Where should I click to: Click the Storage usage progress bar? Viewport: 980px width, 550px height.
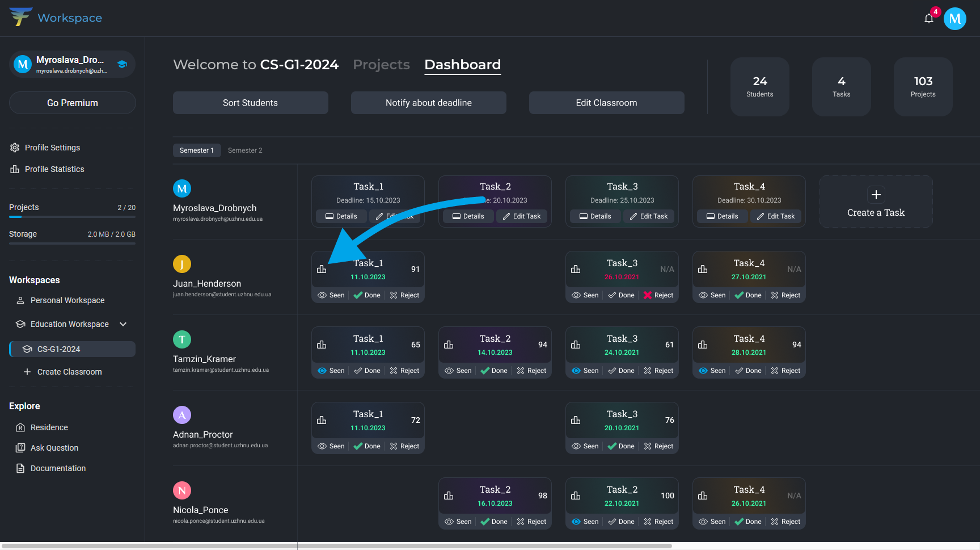(x=72, y=243)
